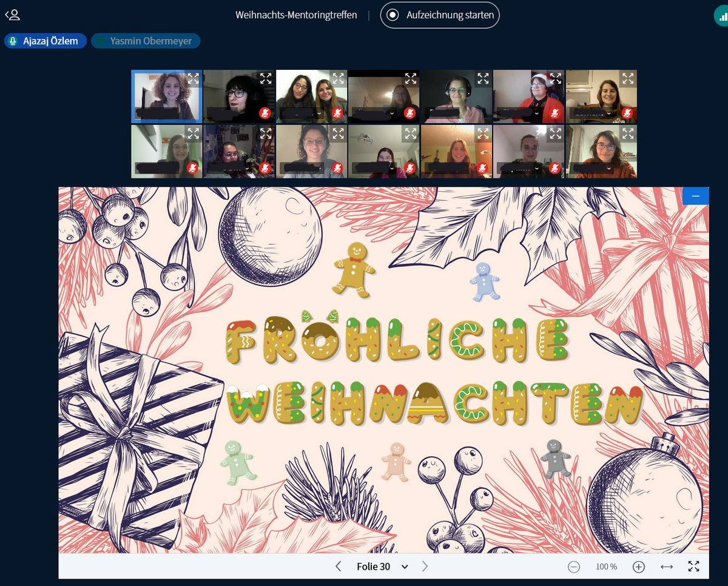Viewport: 728px width, 586px height.
Task: Open name dropdown on last top-row webcam
Action: (x=608, y=113)
